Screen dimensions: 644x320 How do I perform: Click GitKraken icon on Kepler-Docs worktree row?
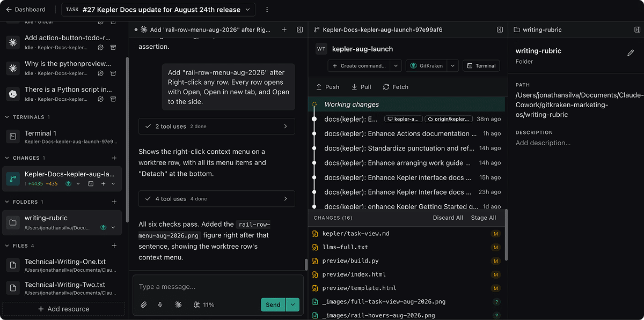click(68, 183)
